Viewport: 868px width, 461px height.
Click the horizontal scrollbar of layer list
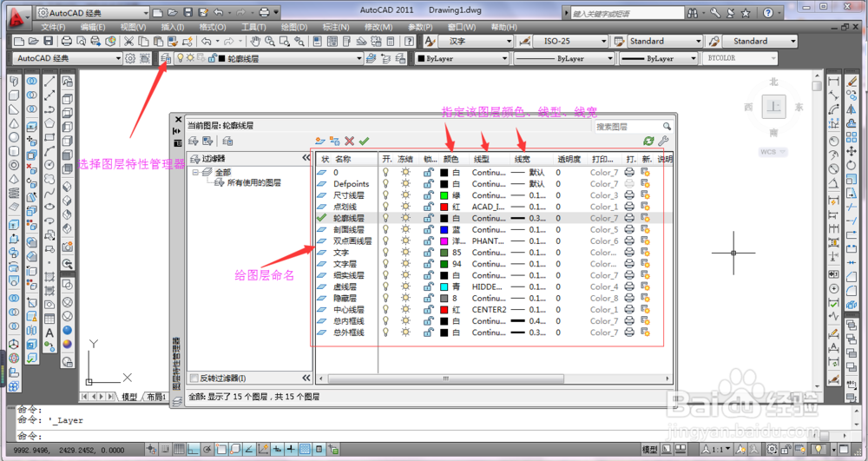pyautogui.click(x=446, y=379)
